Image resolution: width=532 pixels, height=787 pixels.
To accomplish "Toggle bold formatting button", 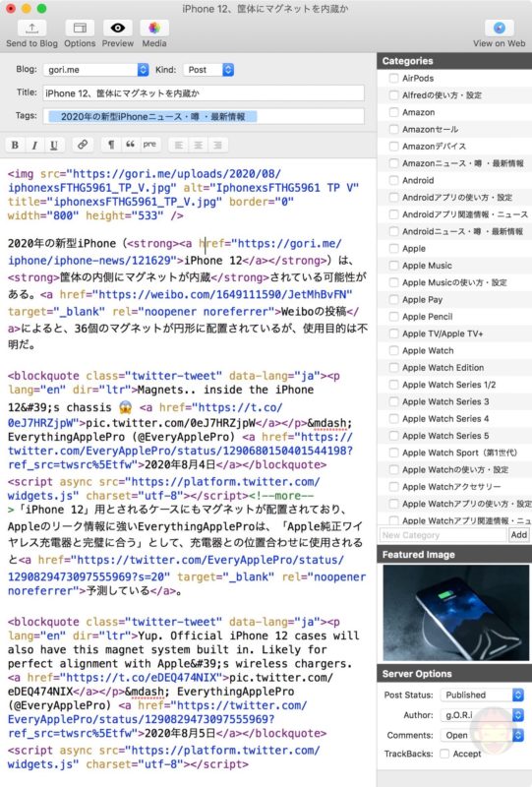I will click(x=15, y=145).
